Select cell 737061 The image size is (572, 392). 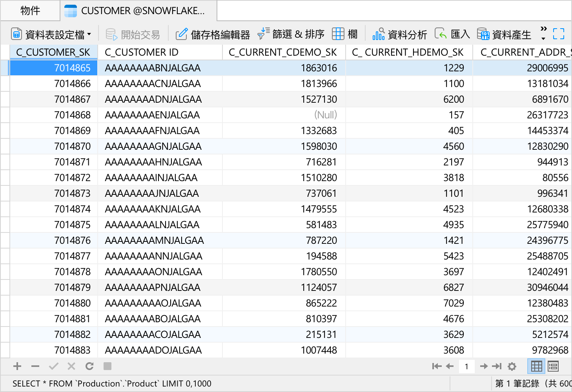click(x=284, y=193)
